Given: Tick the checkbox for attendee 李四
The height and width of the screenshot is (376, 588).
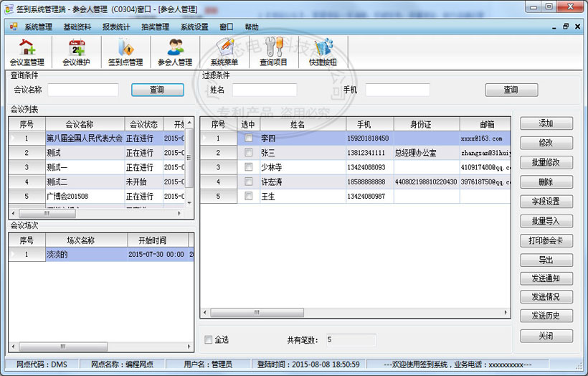Looking at the screenshot, I should [248, 138].
